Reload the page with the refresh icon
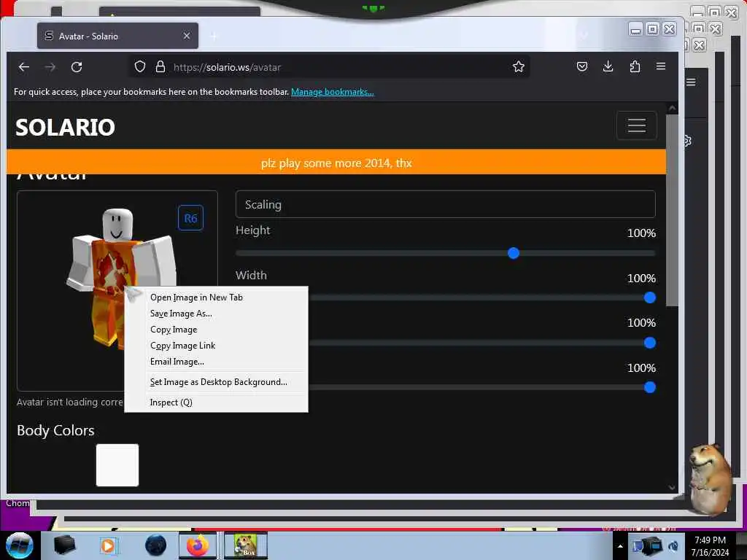 [x=77, y=67]
